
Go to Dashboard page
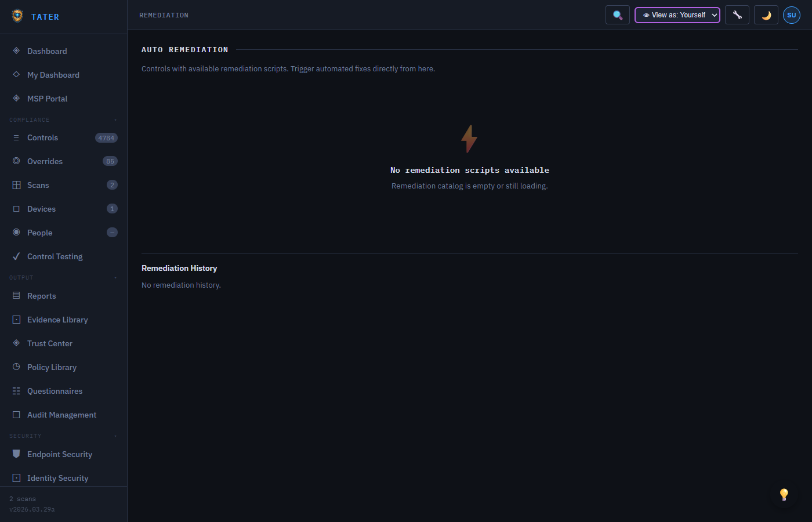47,51
